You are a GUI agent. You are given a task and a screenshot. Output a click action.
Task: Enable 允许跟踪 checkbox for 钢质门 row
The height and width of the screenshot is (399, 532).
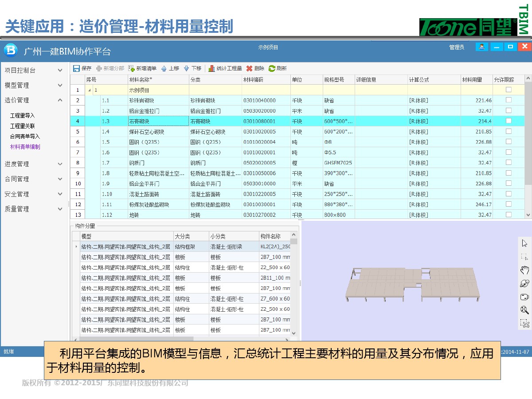point(509,163)
